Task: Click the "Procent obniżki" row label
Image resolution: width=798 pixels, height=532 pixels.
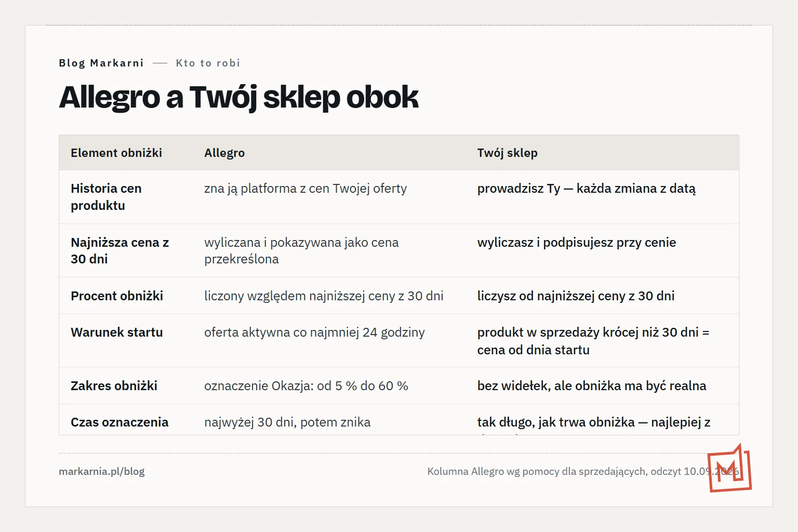Action: (x=117, y=296)
